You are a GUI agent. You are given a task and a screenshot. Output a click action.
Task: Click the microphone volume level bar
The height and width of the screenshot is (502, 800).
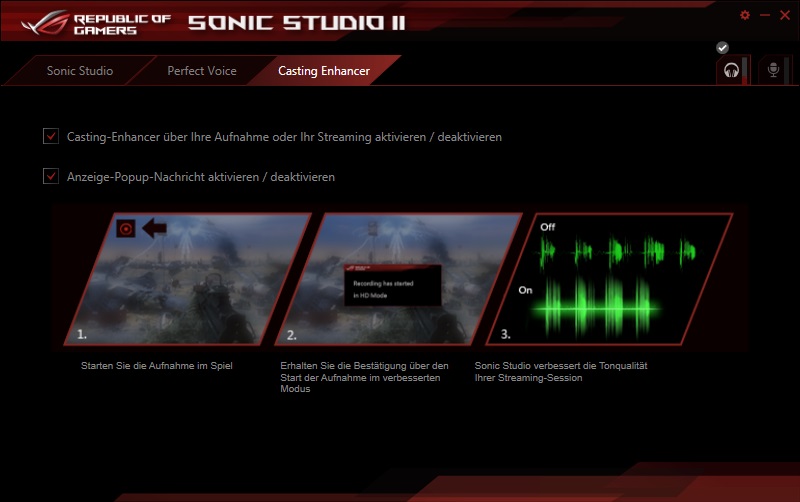pos(786,70)
